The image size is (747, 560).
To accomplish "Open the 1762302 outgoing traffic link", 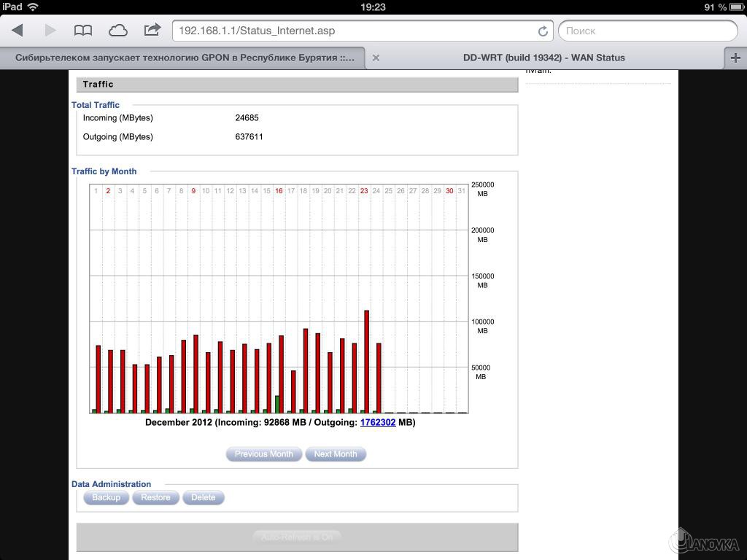I will tap(378, 422).
